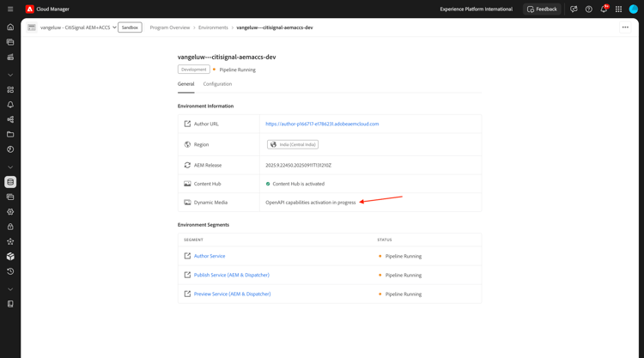The width and height of the screenshot is (644, 358).
Task: Open the chat announcements icon in top bar
Action: (x=574, y=9)
